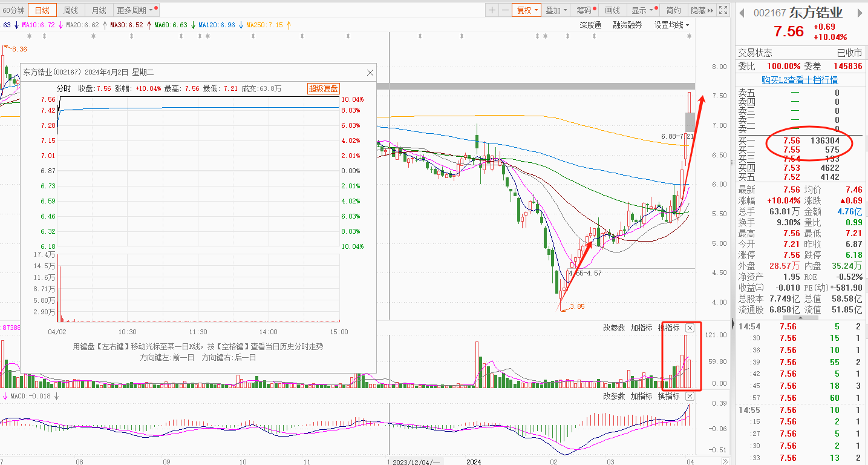Open the 深股通 link
Screen dimensions: 868x465
tap(590, 25)
